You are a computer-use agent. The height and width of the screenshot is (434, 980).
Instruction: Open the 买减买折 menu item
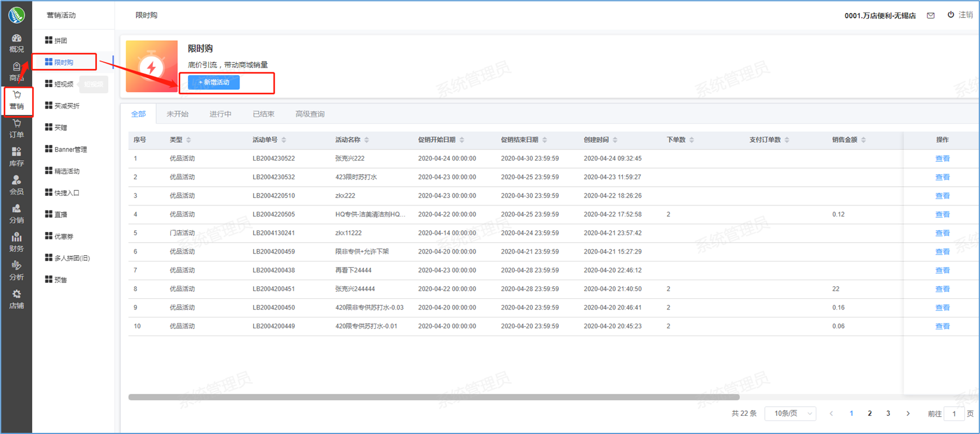pos(62,106)
